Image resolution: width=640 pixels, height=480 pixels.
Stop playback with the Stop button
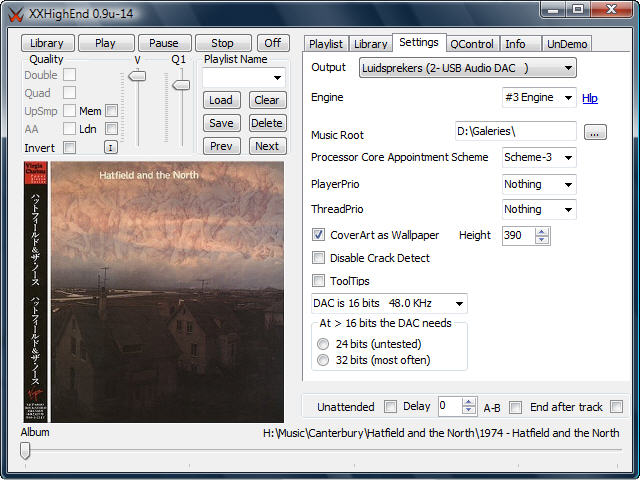tap(222, 43)
